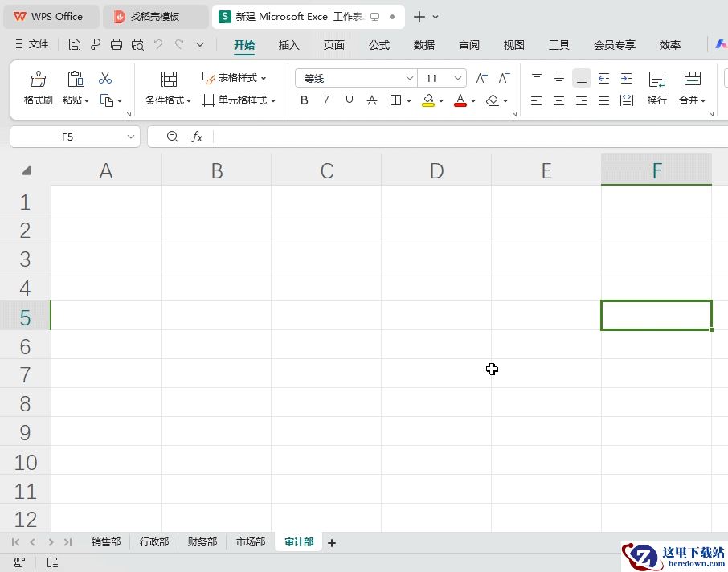The height and width of the screenshot is (572, 728).
Task: Open the 财务部 sheet tab
Action: [x=202, y=541]
